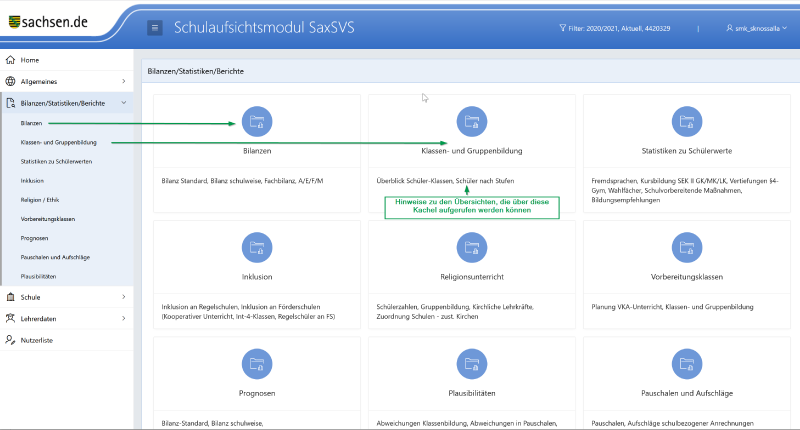Expand the Lehrerdaten sidebar section

[x=66, y=318]
